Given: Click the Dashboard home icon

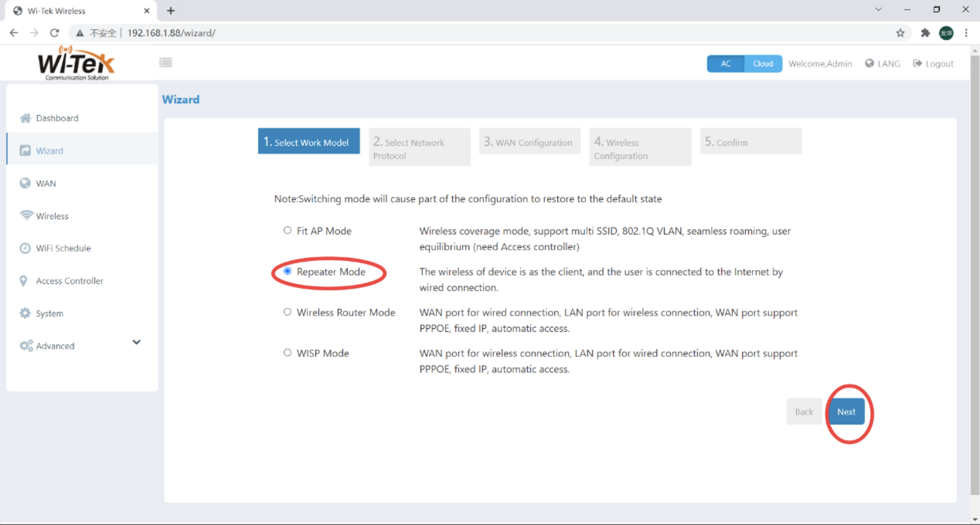Looking at the screenshot, I should (x=25, y=118).
